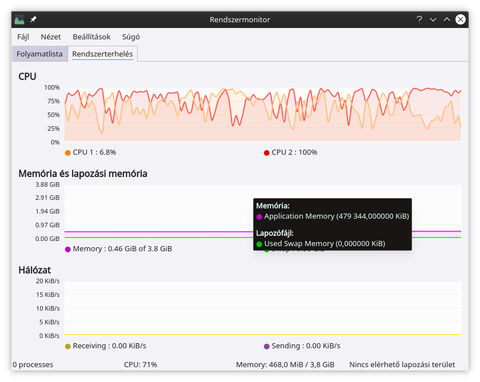This screenshot has height=382, width=480.
Task: Click the system monitor app icon in title bar
Action: (x=19, y=20)
